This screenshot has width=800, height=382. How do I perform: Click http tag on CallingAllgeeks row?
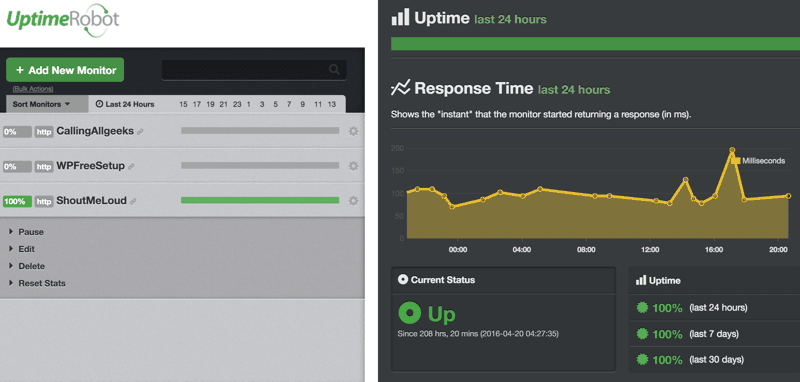[44, 132]
